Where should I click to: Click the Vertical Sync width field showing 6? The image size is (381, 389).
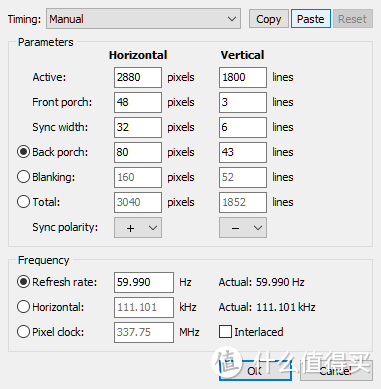[x=243, y=127]
